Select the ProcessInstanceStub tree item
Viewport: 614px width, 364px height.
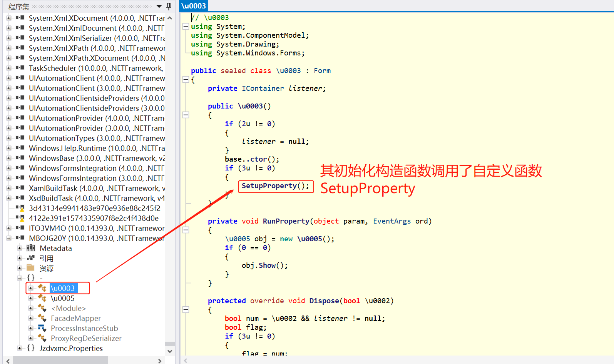(84, 328)
